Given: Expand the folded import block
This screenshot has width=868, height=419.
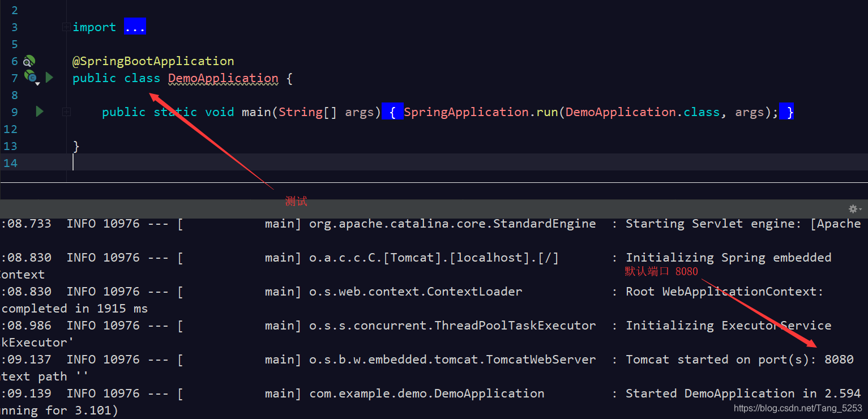Looking at the screenshot, I should click(66, 27).
